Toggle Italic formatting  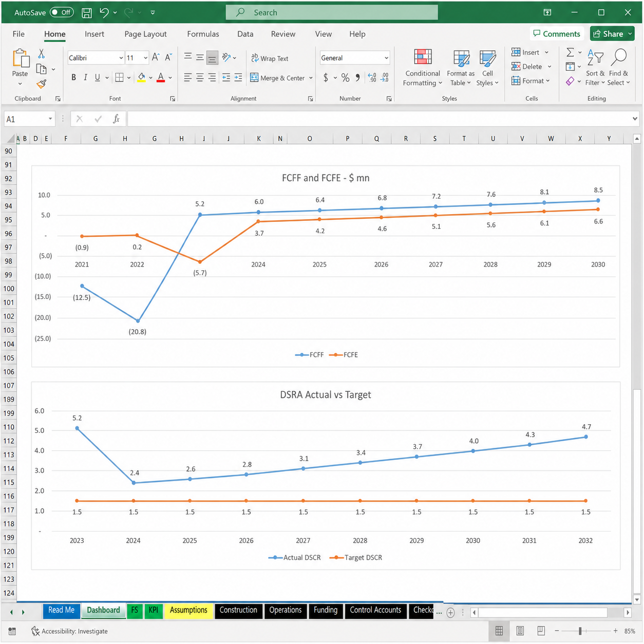[85, 78]
